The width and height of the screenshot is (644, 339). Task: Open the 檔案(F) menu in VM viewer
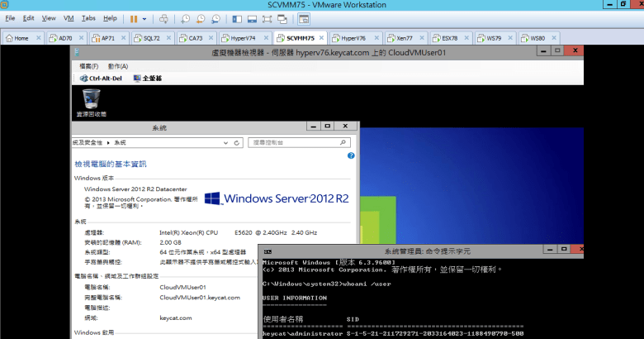[x=89, y=65]
